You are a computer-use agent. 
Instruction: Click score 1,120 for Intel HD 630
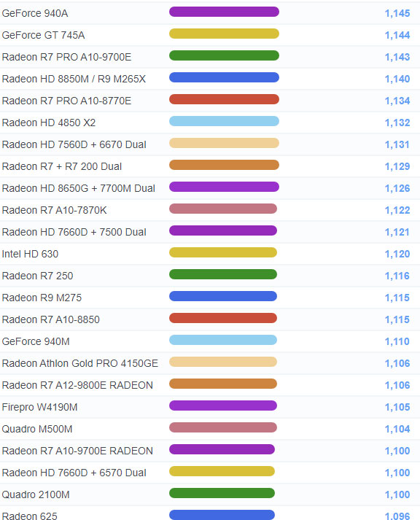tap(397, 254)
